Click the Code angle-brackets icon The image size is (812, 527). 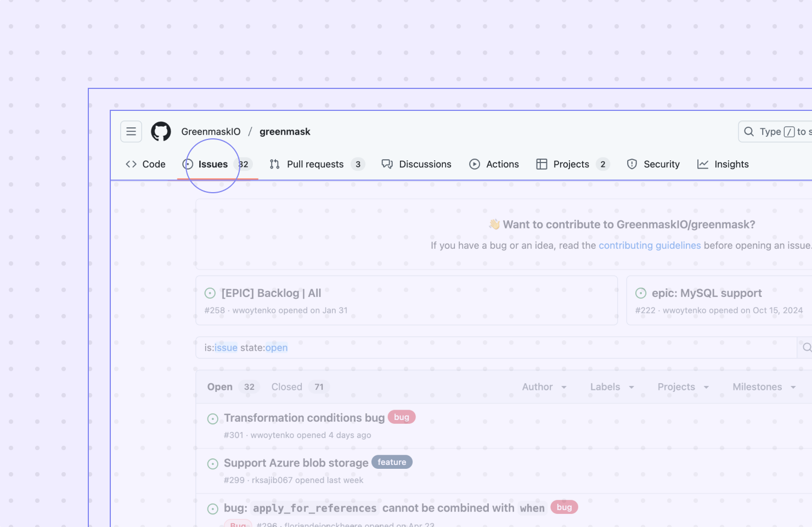pyautogui.click(x=131, y=164)
